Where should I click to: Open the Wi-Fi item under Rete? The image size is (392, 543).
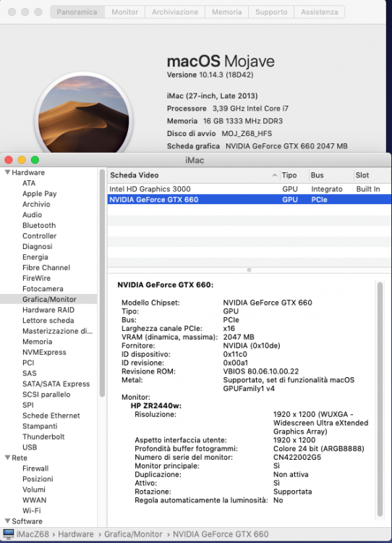point(32,511)
